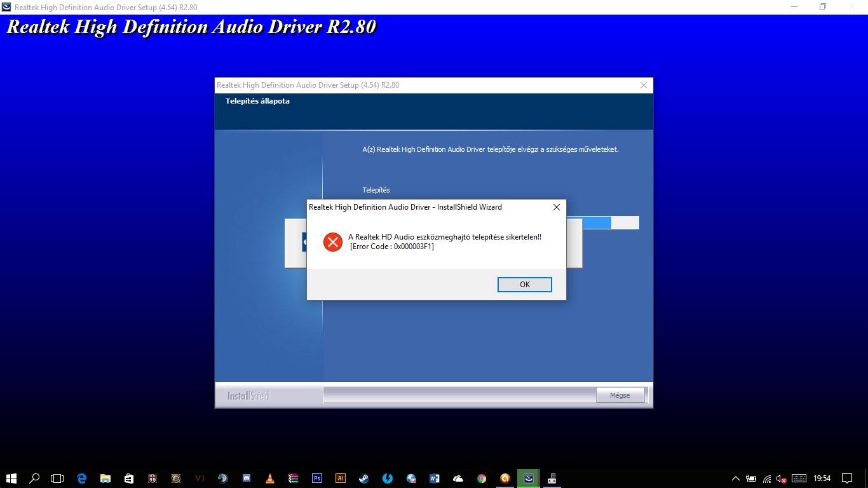Click the Telepítés állapota heading

tap(257, 101)
